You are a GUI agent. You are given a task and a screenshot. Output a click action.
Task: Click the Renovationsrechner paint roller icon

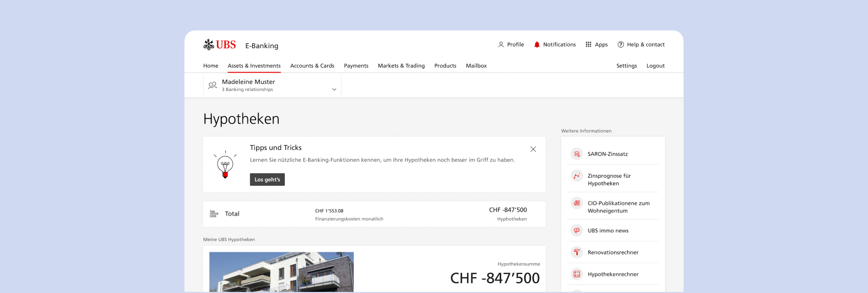coord(577,252)
